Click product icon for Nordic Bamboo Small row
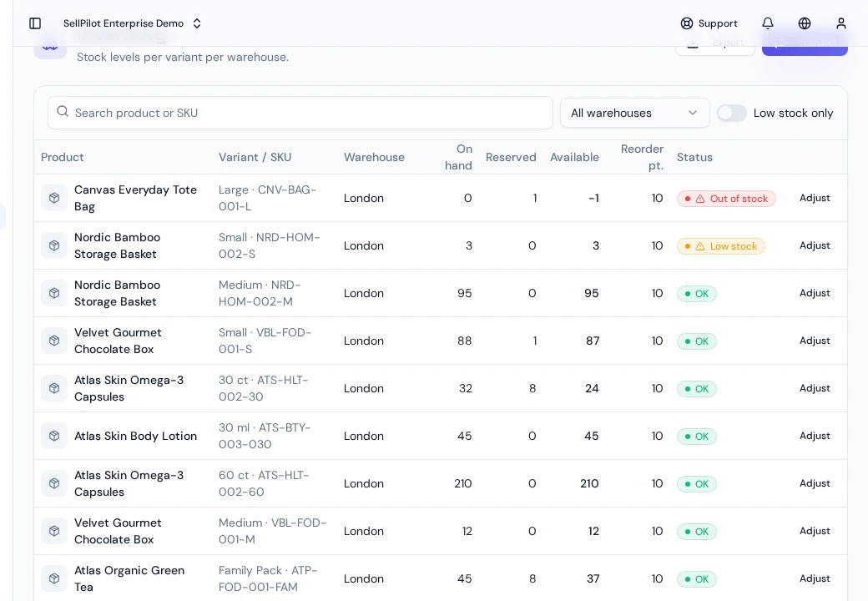Viewport: 868px width, 601px height. (x=54, y=245)
